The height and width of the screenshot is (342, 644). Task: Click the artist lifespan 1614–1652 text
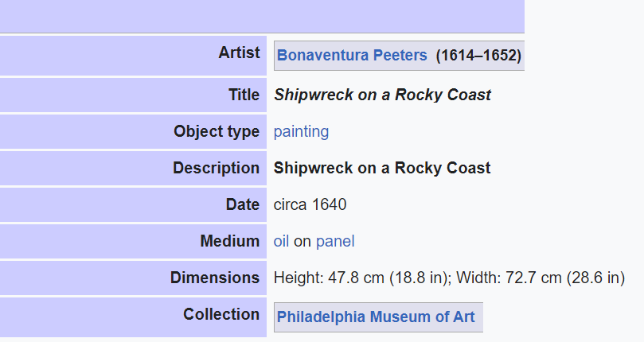[x=478, y=56]
